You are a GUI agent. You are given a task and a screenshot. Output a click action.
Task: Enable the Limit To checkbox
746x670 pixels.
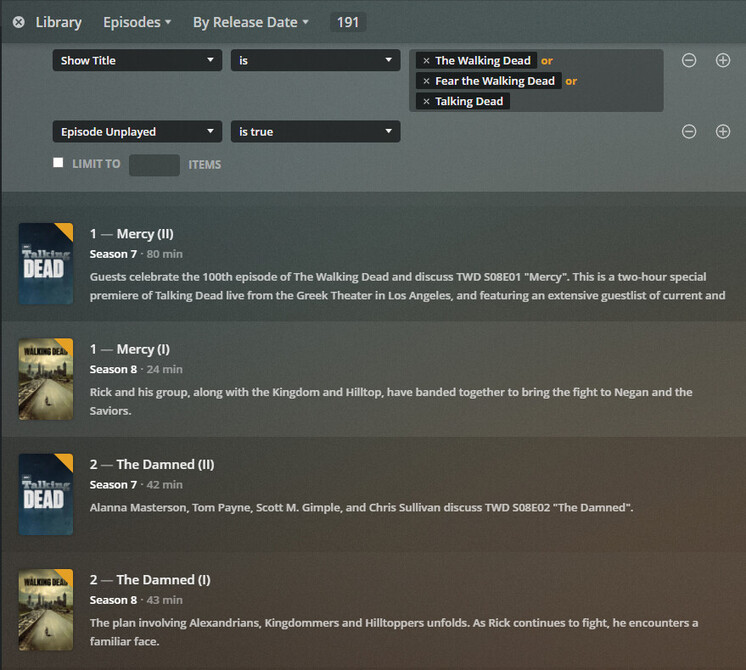tap(58, 163)
